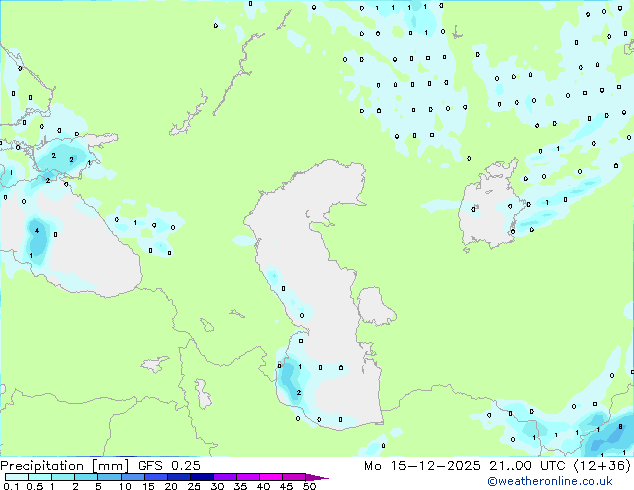Click the map precipitation value "8"
The height and width of the screenshot is (490, 634).
(620, 427)
